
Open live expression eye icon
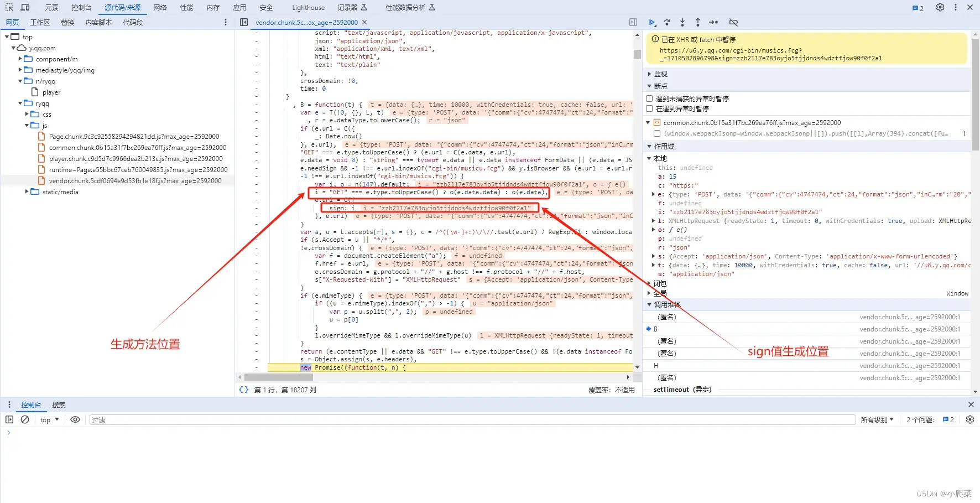coord(75,419)
